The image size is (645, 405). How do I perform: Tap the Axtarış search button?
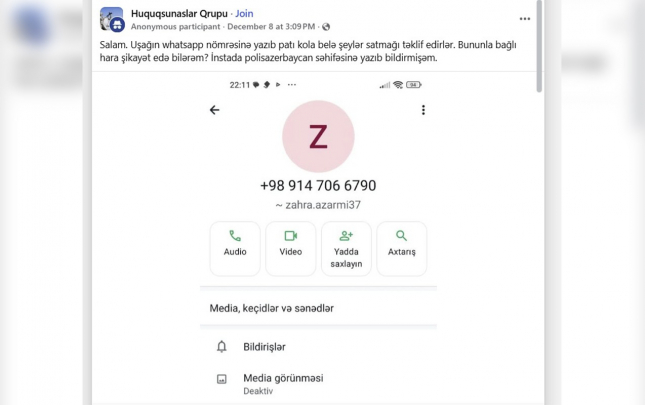(401, 249)
